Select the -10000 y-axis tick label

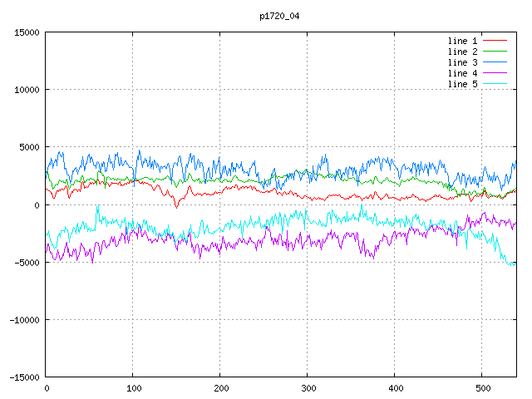pos(24,319)
